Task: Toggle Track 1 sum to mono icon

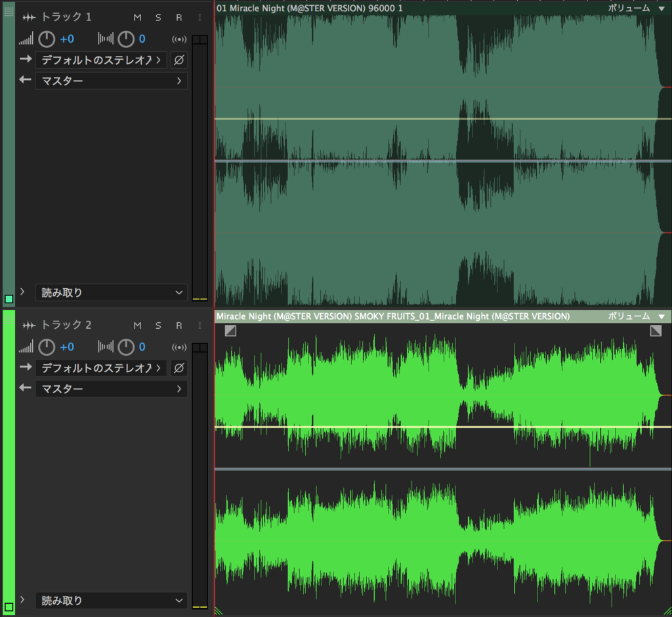Action: click(x=179, y=39)
